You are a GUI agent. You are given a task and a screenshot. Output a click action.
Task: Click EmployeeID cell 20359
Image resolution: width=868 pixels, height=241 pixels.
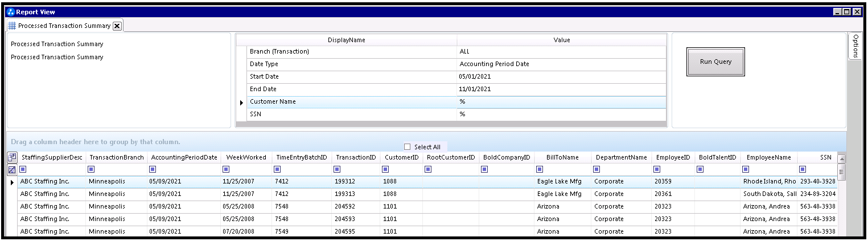[673, 182]
